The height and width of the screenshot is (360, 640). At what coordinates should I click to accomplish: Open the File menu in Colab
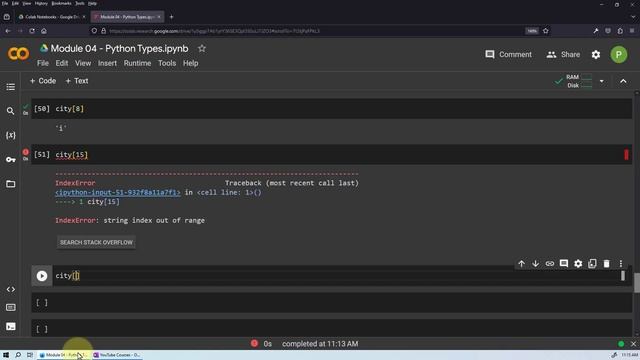tap(43, 63)
